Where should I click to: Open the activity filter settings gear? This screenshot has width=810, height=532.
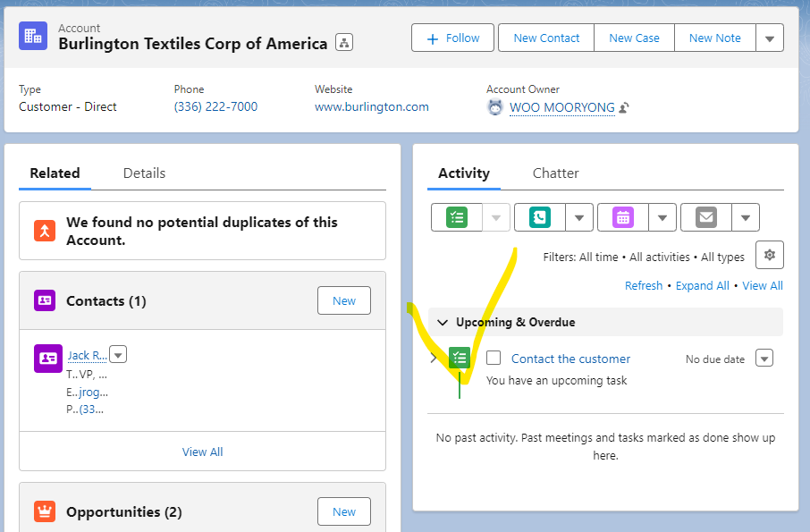(x=770, y=255)
